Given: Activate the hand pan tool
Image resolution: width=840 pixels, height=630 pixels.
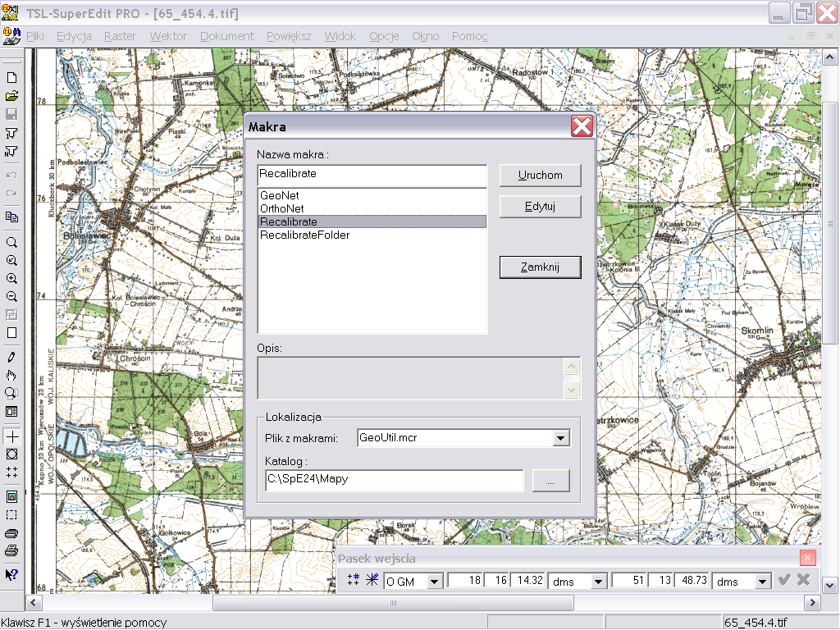Looking at the screenshot, I should pos(11,376).
